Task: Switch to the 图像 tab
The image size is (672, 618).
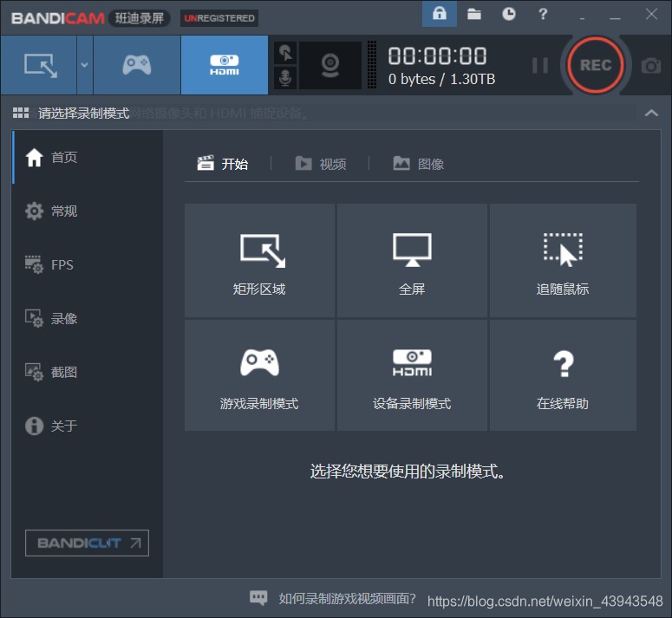Action: pos(419,164)
